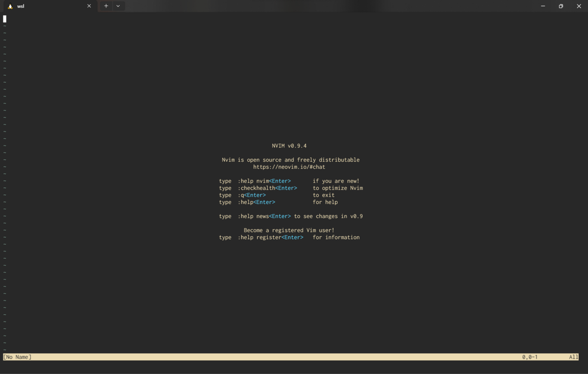Click the 0,0-1 cursor position indicator
This screenshot has width=588, height=374.
click(x=530, y=357)
